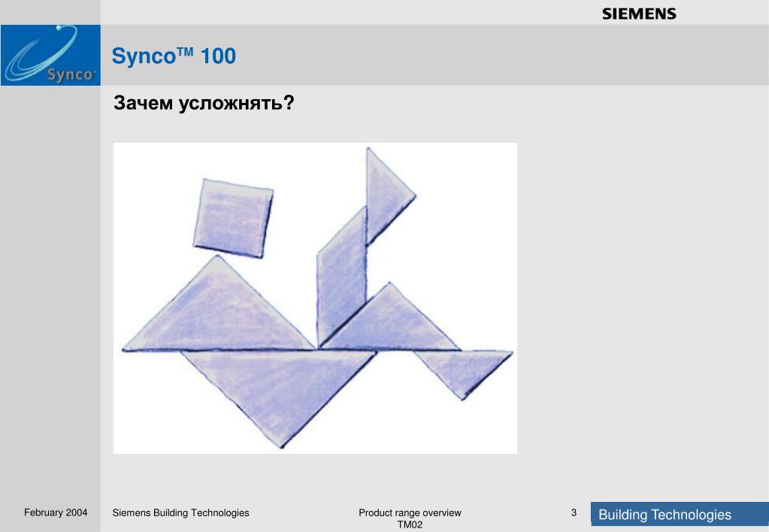Select the heading 'Зачем усложнять?'

[x=204, y=103]
